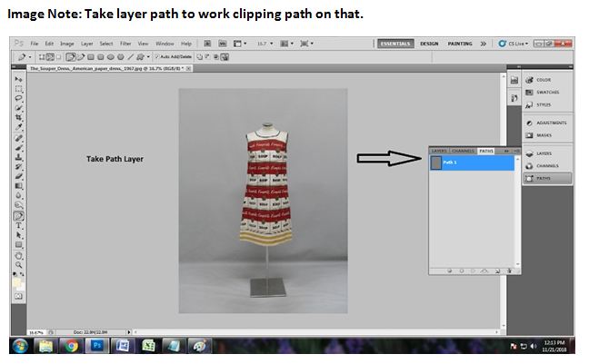Viewport: 589px width, 364px height.
Task: Choose Freeform Pen tool in options bar
Action: tap(80, 57)
